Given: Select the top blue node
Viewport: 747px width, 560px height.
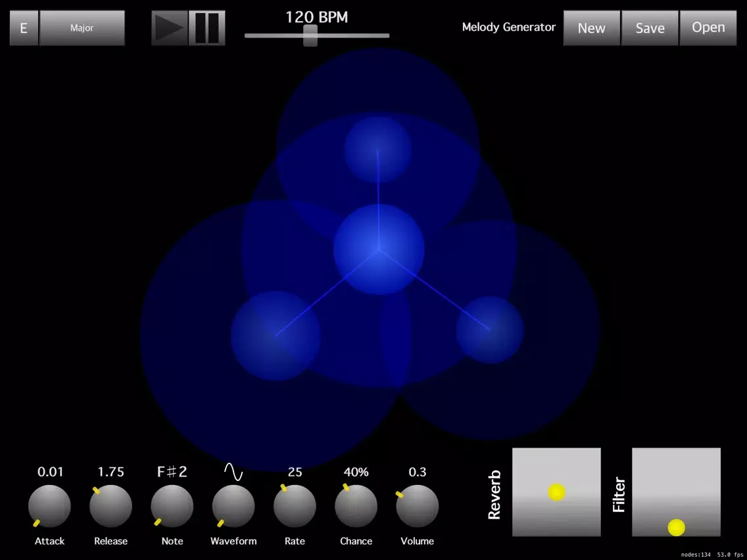Looking at the screenshot, I should [x=378, y=149].
